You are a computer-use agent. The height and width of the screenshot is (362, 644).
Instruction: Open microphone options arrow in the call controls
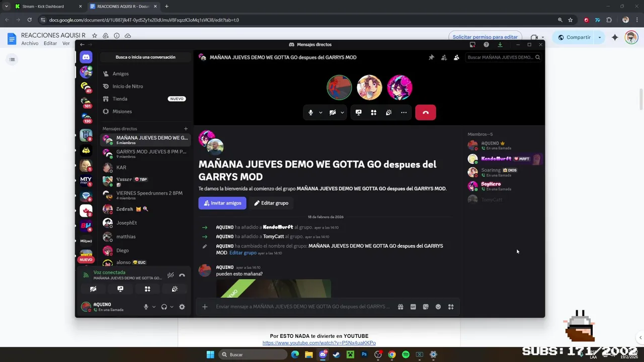point(320,113)
